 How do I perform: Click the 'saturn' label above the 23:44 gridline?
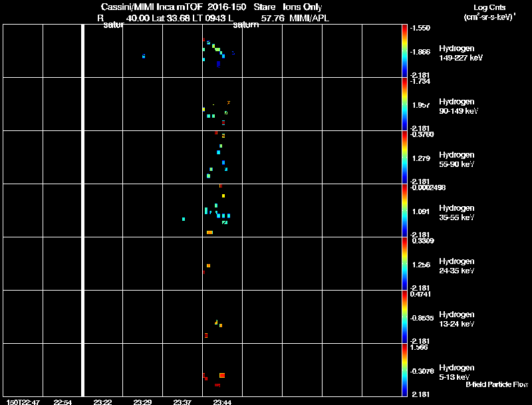[246, 25]
